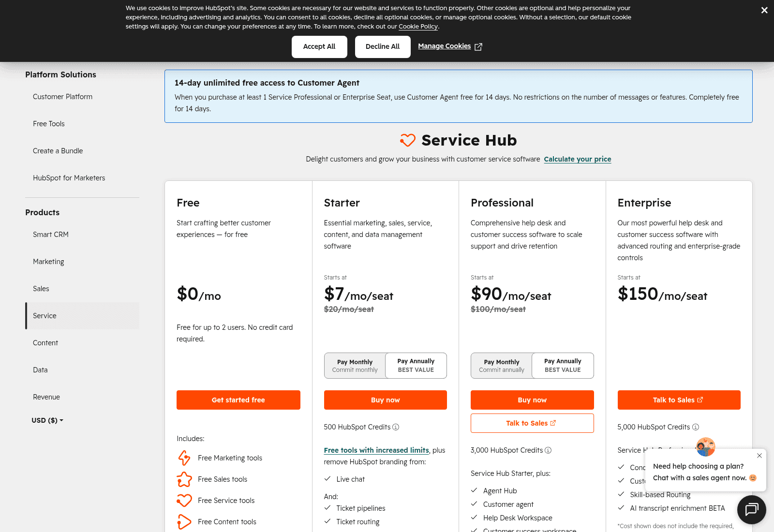Click the Service Hub heart logo icon
Image resolution: width=774 pixels, height=532 pixels.
pos(408,140)
